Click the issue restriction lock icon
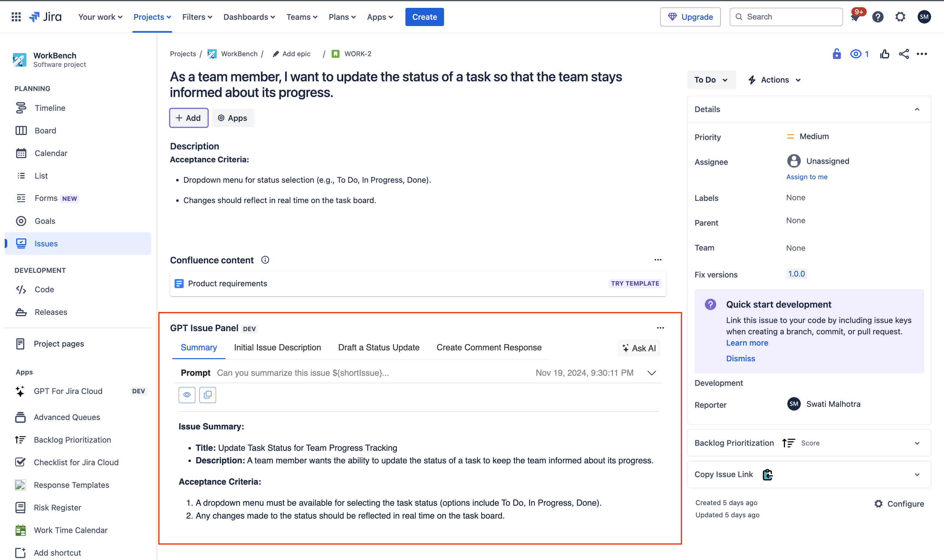The width and height of the screenshot is (944, 560). coord(836,54)
